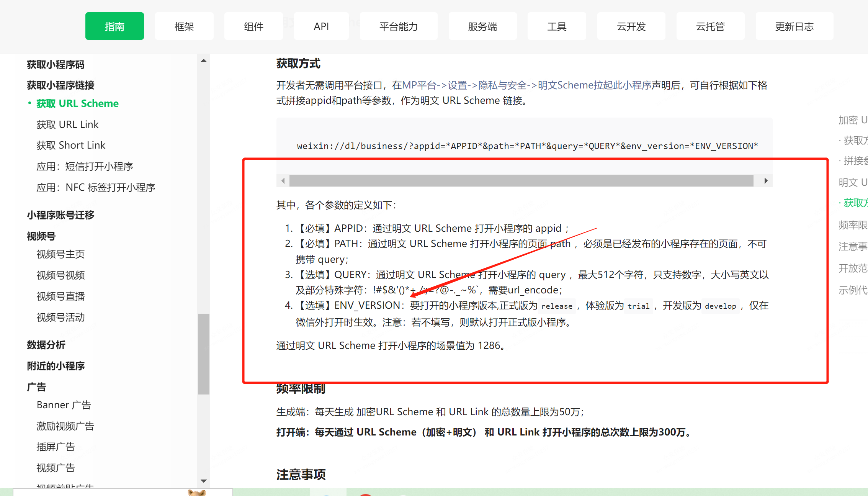
Task: Open 视频号直播 sidebar page
Action: pyautogui.click(x=60, y=296)
